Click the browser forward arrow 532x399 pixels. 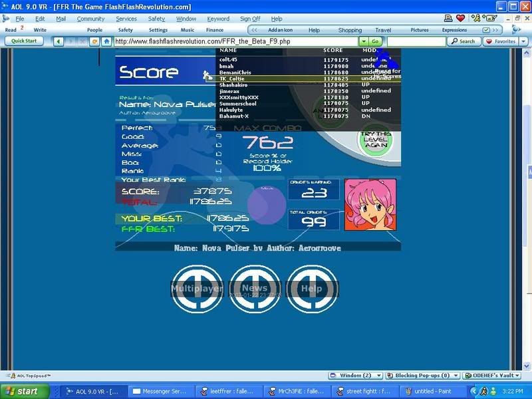(71, 41)
